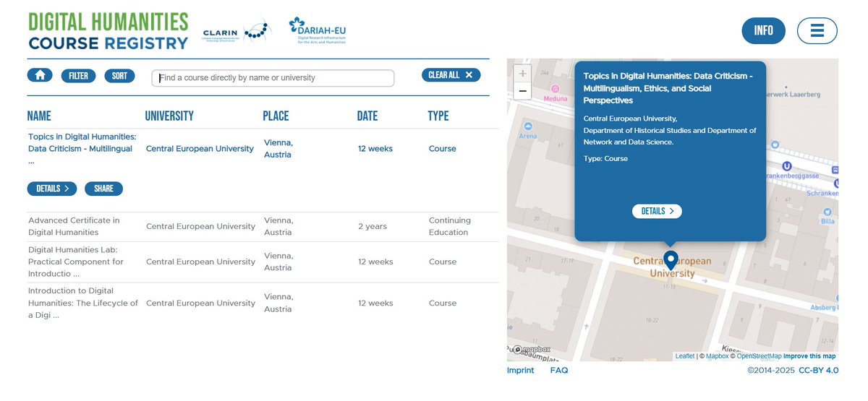
Task: Open the INFO button
Action: coord(763,30)
